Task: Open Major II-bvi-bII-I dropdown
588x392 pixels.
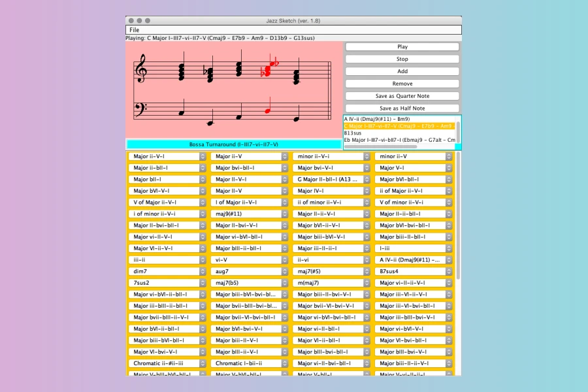Action: pos(167,225)
